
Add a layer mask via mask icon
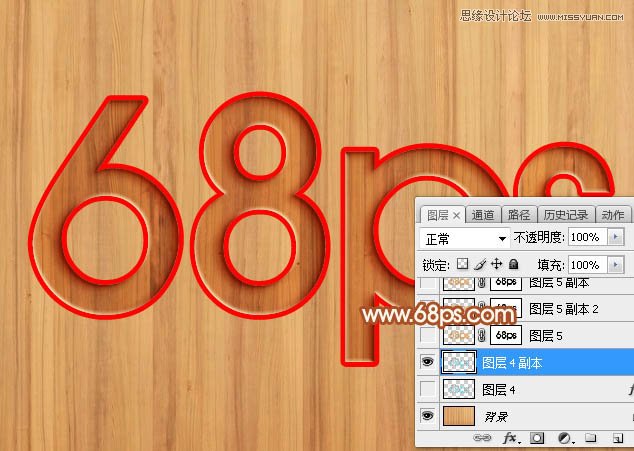537,438
